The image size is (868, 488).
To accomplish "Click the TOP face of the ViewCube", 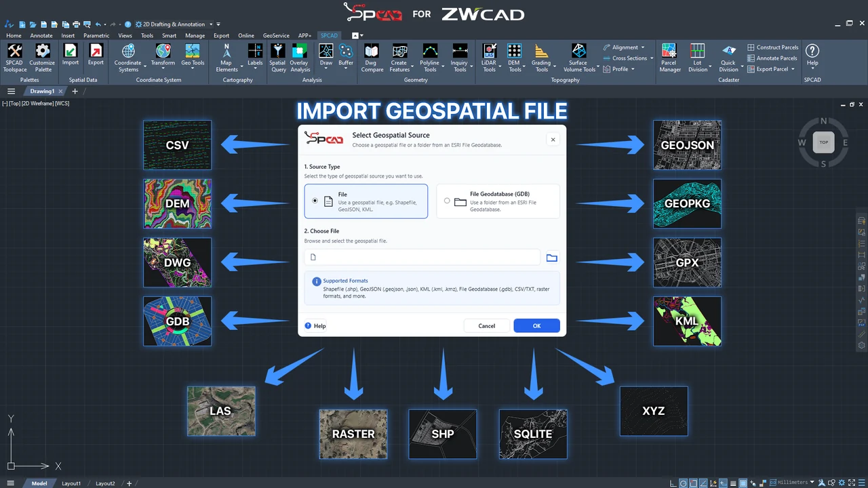I will 824,142.
